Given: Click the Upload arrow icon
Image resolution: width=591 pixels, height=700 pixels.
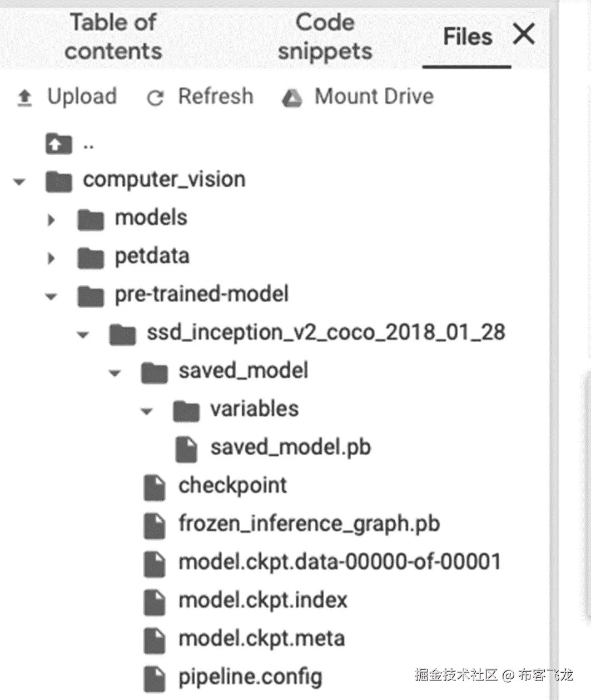Looking at the screenshot, I should coord(24,98).
